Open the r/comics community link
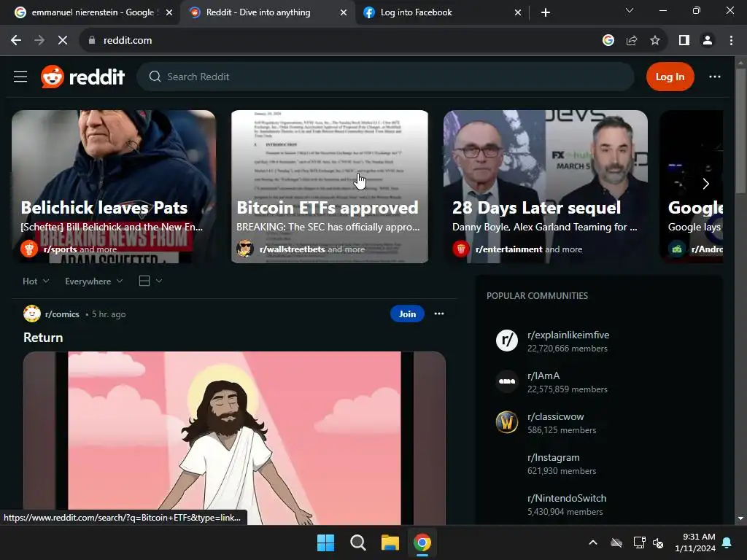Viewport: 747px width, 560px height. point(62,314)
